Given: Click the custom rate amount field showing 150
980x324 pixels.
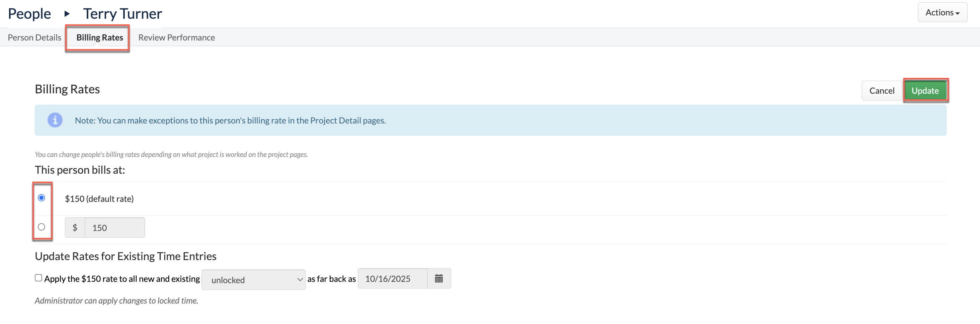Looking at the screenshot, I should (114, 227).
